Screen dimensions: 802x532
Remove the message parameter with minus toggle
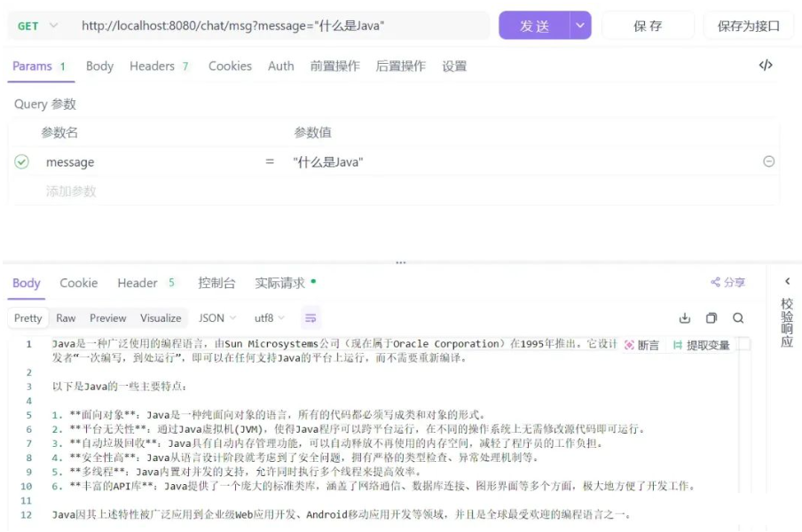tap(768, 162)
